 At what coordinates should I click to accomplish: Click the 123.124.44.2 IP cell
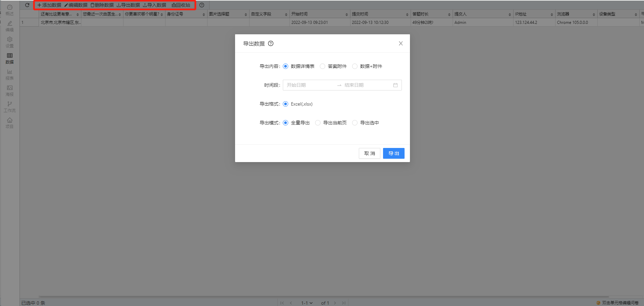[534, 23]
